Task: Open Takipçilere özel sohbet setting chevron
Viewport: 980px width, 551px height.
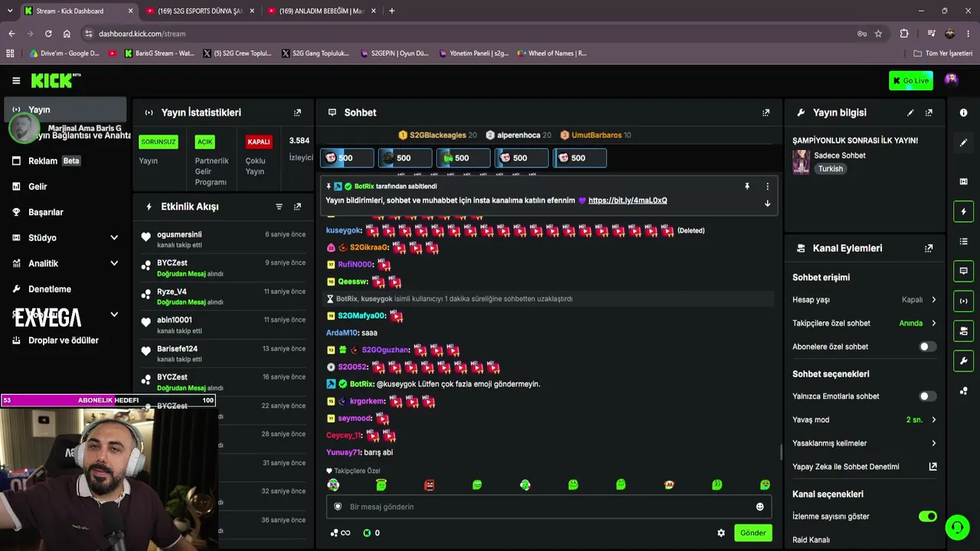Action: [933, 323]
